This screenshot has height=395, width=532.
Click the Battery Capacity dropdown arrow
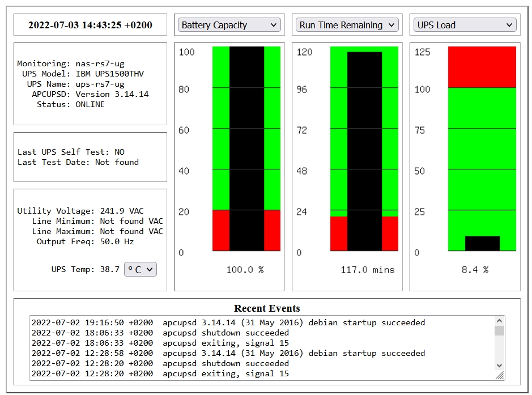(x=275, y=24)
